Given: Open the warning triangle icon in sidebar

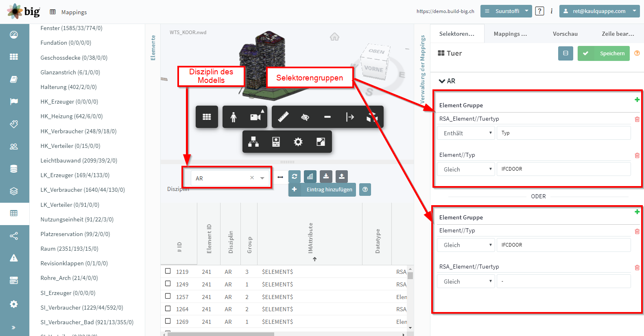Looking at the screenshot, I should coord(14,258).
